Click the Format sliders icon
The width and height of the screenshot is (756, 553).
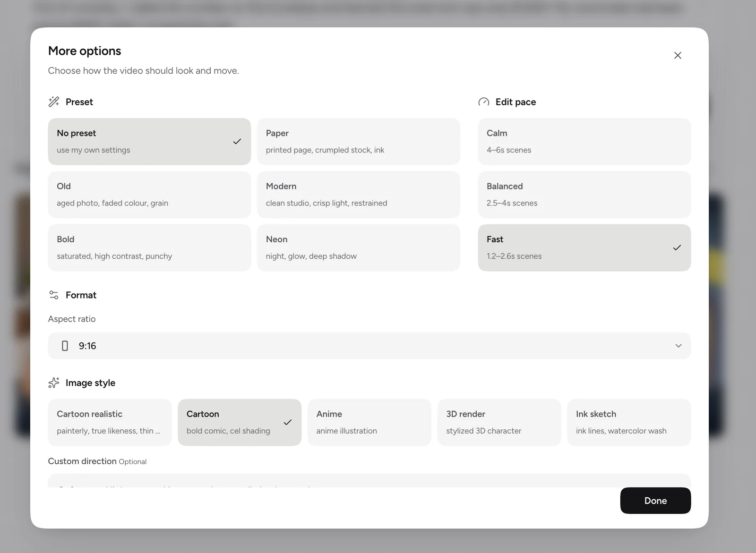(54, 295)
